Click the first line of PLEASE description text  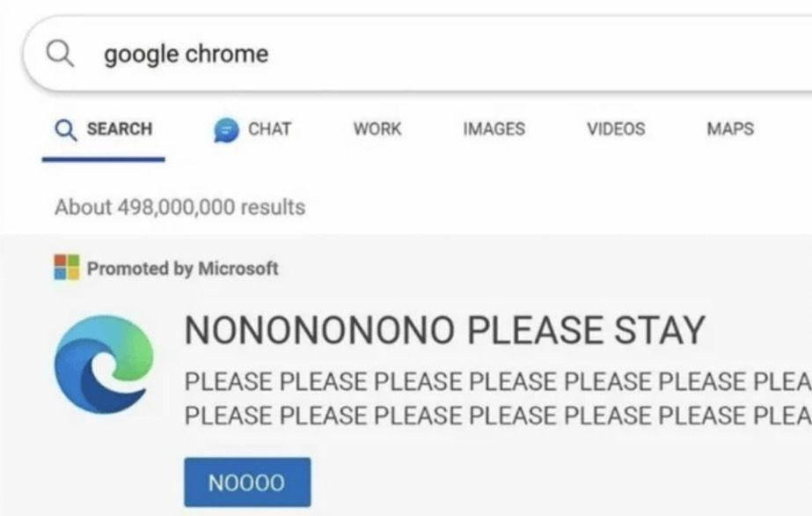[x=497, y=382]
